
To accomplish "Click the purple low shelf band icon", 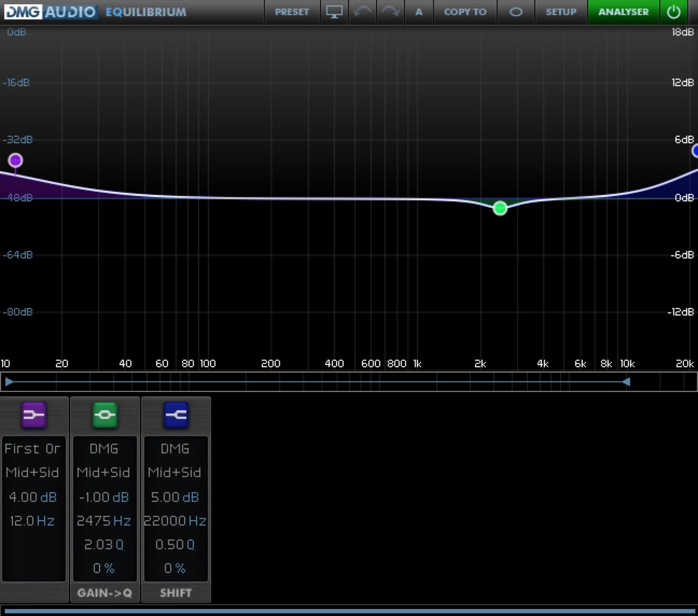I will click(x=34, y=415).
